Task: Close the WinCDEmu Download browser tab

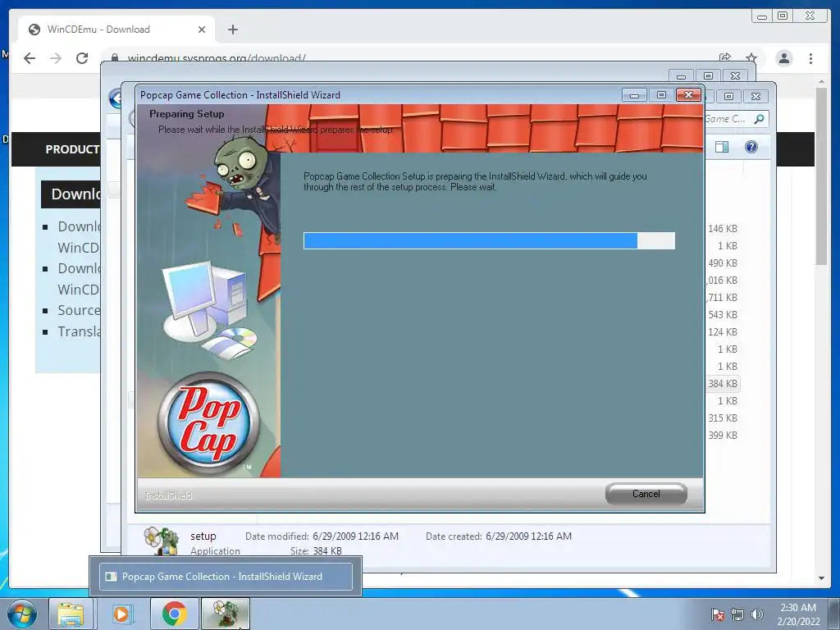Action: click(x=202, y=30)
